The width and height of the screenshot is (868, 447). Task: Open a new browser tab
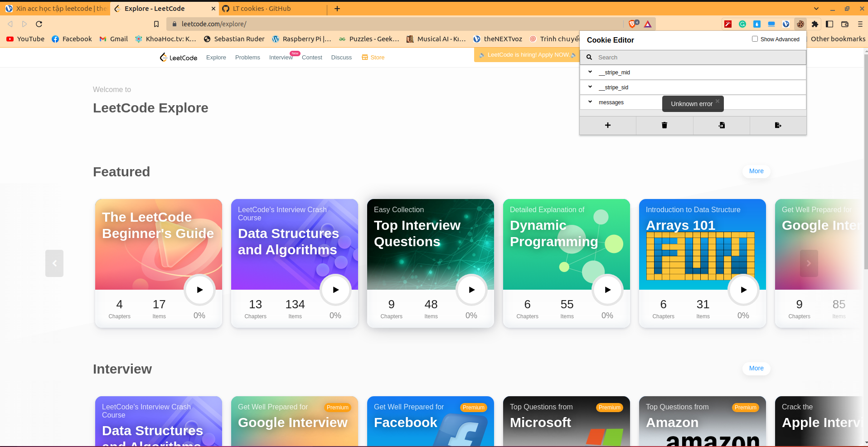tap(337, 9)
